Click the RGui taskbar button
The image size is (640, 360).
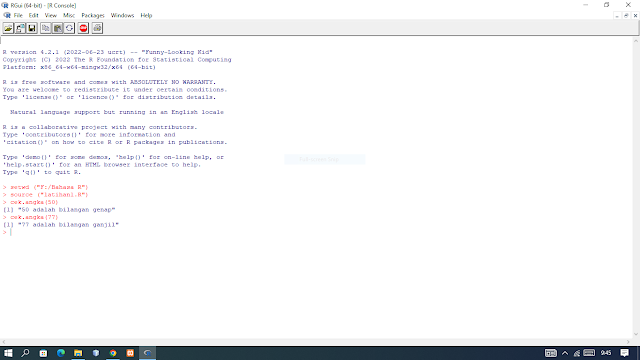[148, 353]
